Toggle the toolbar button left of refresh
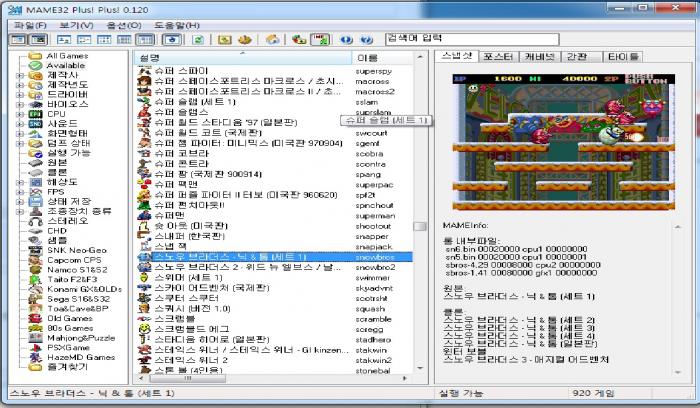 (x=172, y=40)
